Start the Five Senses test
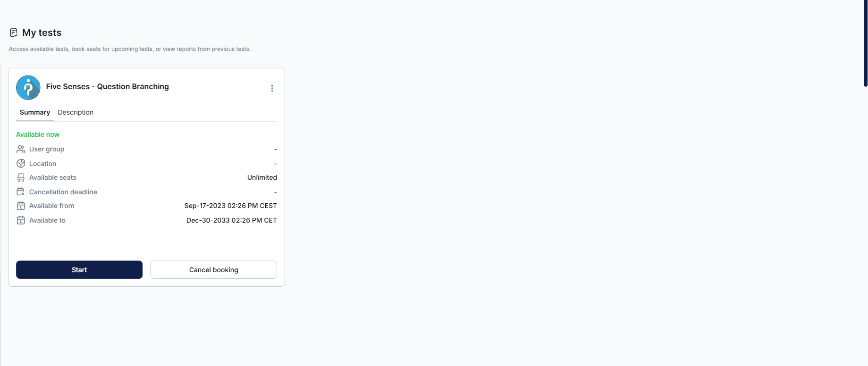 coord(79,270)
